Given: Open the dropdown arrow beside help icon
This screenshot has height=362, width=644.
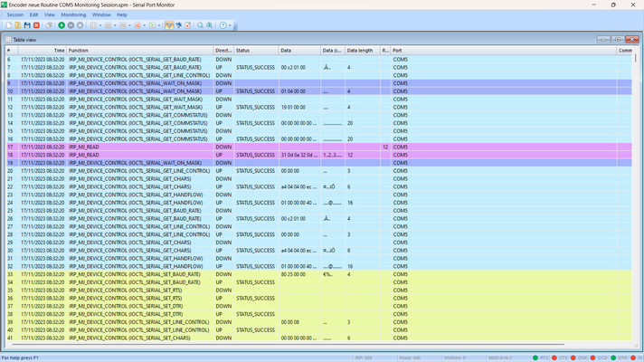Looking at the screenshot, I should (x=230, y=25).
